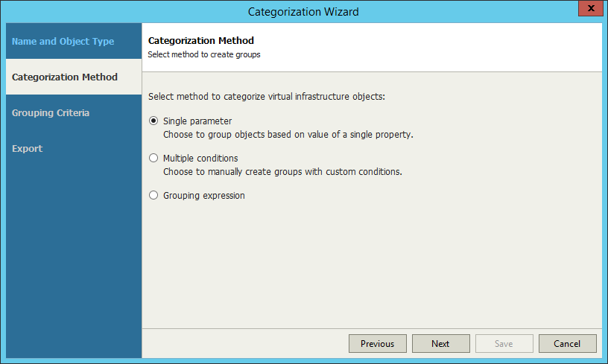The width and height of the screenshot is (608, 364).
Task: Click the "Select method to categorize" instruction text
Action: click(267, 97)
